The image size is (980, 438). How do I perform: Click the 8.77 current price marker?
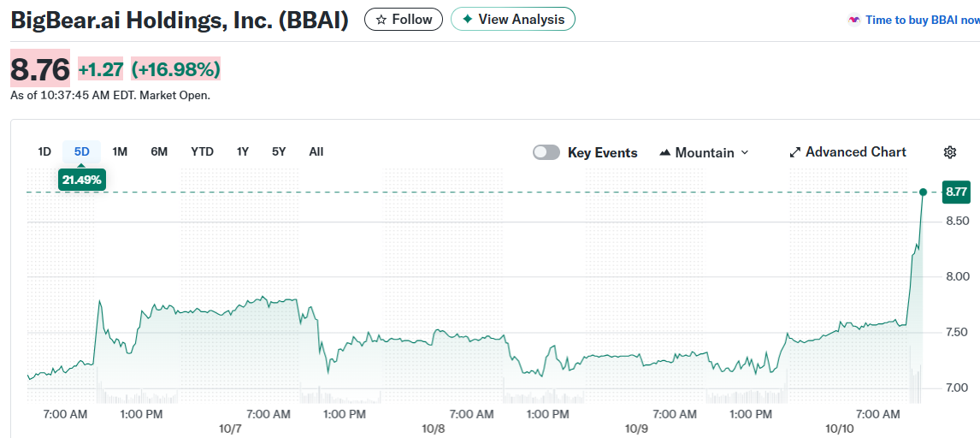tap(955, 192)
